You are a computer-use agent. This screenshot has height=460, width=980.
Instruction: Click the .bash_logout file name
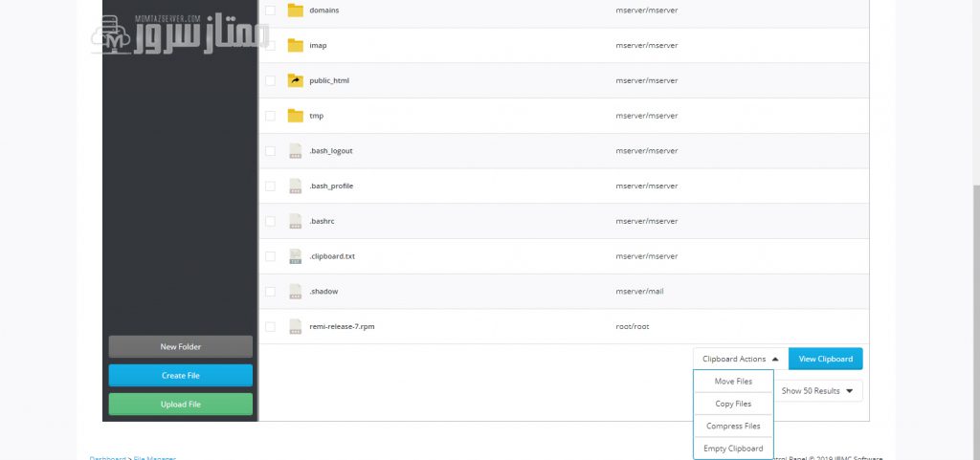pyautogui.click(x=331, y=151)
